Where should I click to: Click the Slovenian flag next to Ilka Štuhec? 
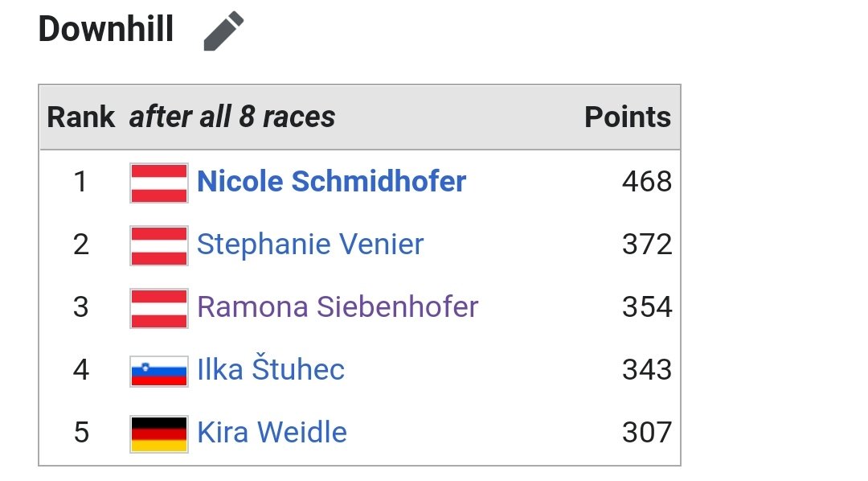[x=159, y=371]
